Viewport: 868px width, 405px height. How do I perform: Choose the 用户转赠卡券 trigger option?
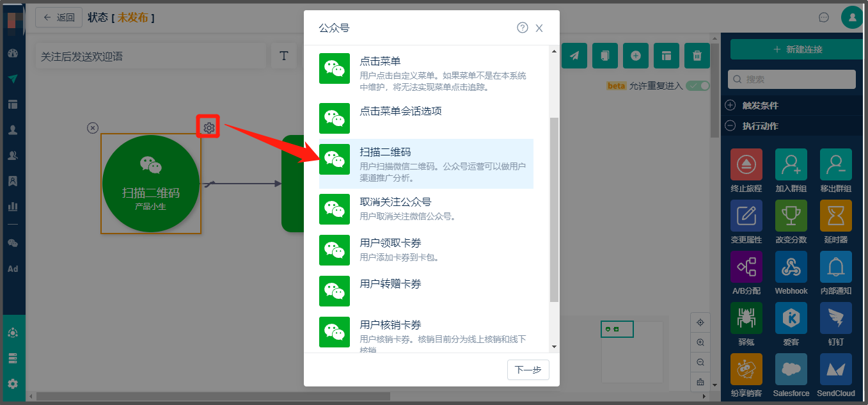click(x=426, y=291)
